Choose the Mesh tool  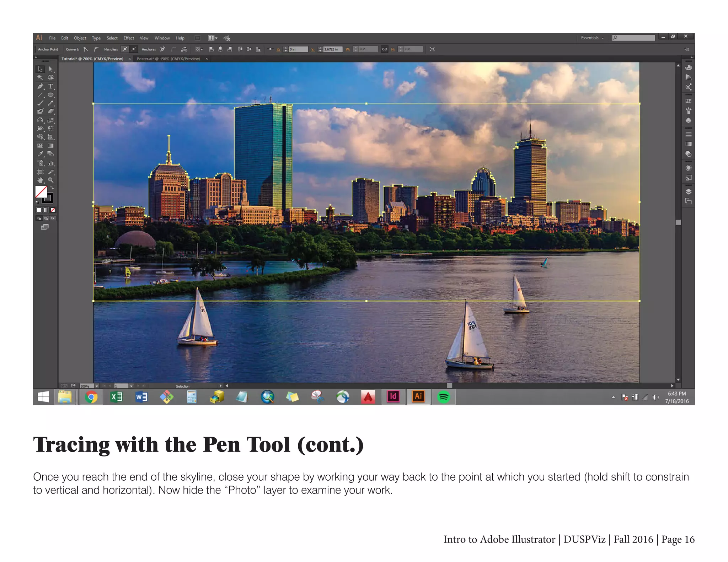pos(40,146)
